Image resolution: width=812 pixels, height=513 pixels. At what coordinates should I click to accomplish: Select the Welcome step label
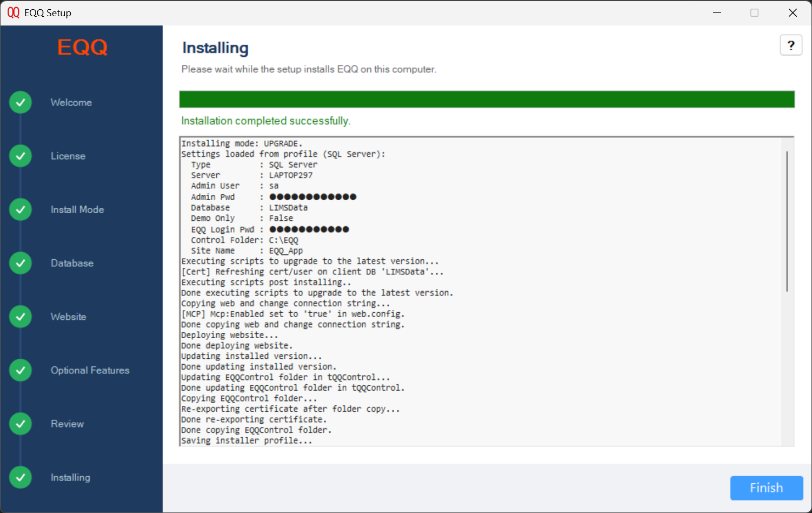click(71, 102)
